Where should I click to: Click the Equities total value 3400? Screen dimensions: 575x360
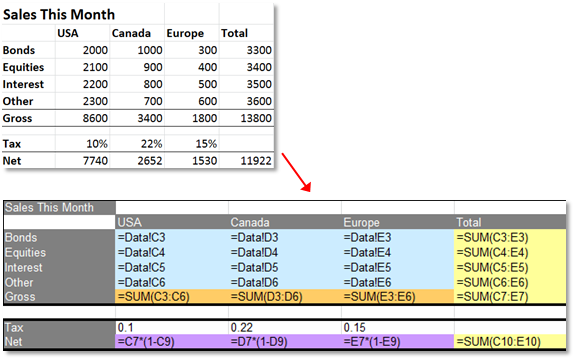coord(259,67)
